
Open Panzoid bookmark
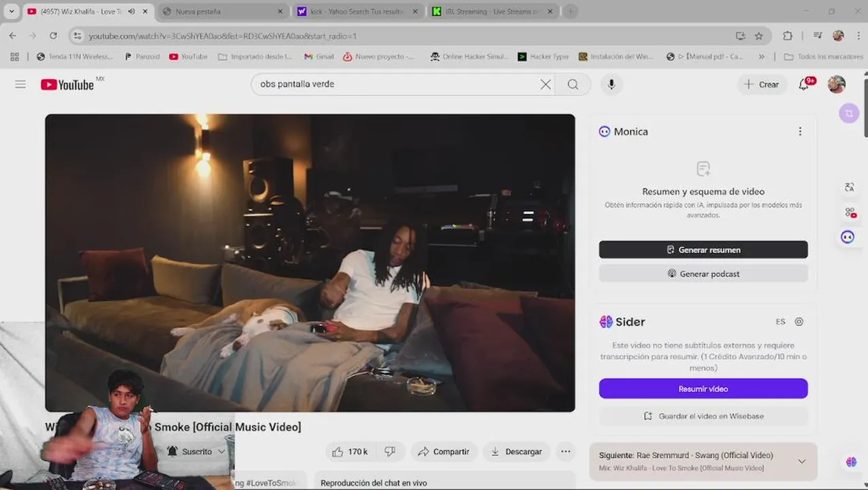click(x=142, y=56)
